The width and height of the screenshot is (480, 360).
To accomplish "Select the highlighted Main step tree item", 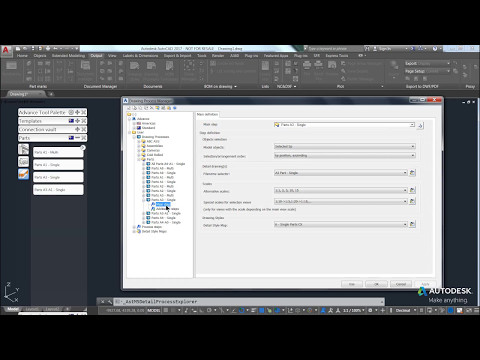I will tap(163, 204).
